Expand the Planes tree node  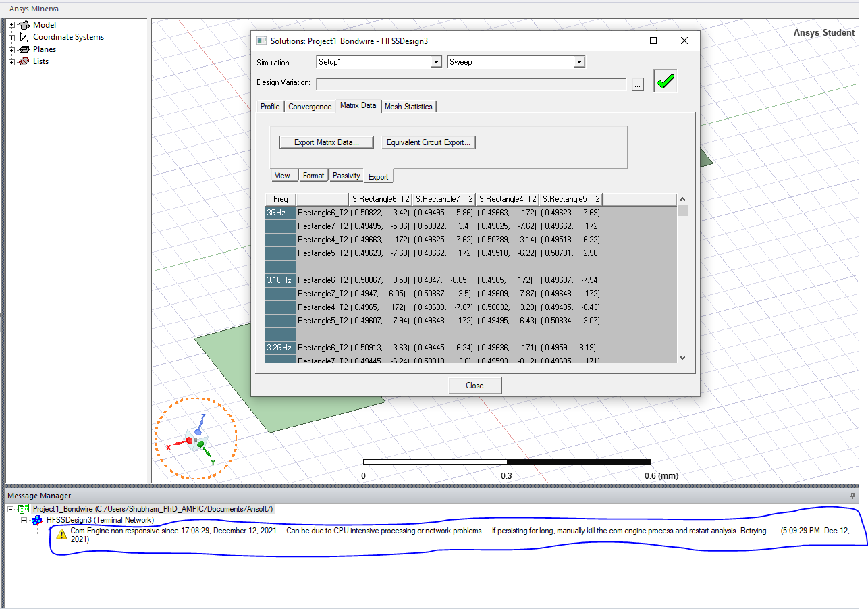11,49
